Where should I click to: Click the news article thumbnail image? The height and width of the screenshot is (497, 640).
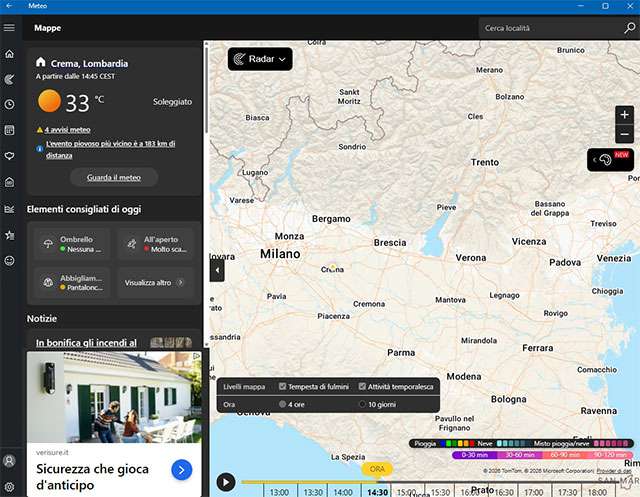click(x=171, y=342)
